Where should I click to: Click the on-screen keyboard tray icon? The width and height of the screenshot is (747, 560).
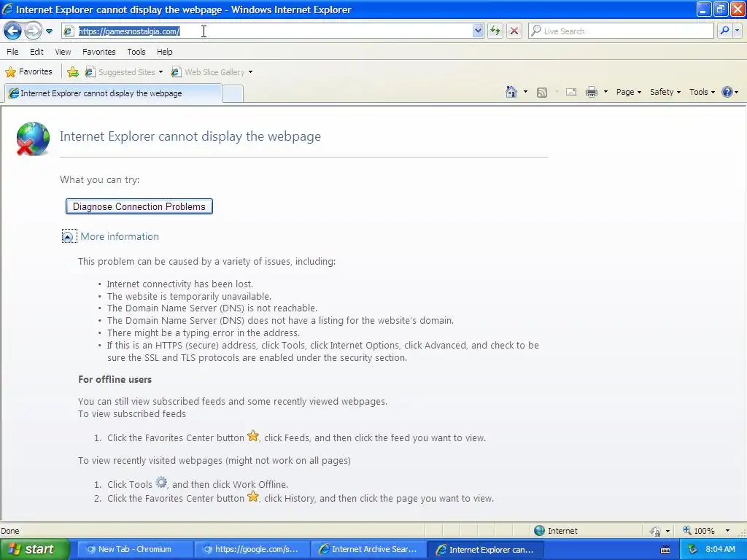tap(665, 550)
